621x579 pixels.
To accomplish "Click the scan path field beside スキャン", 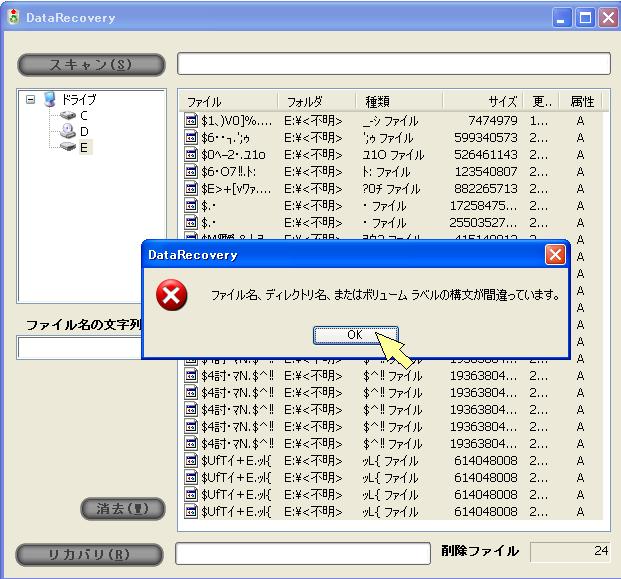I will [x=394, y=63].
